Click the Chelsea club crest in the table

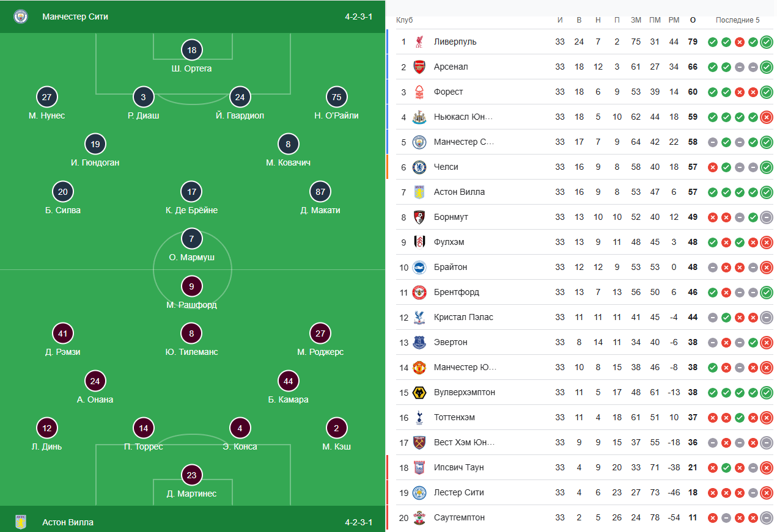point(419,167)
